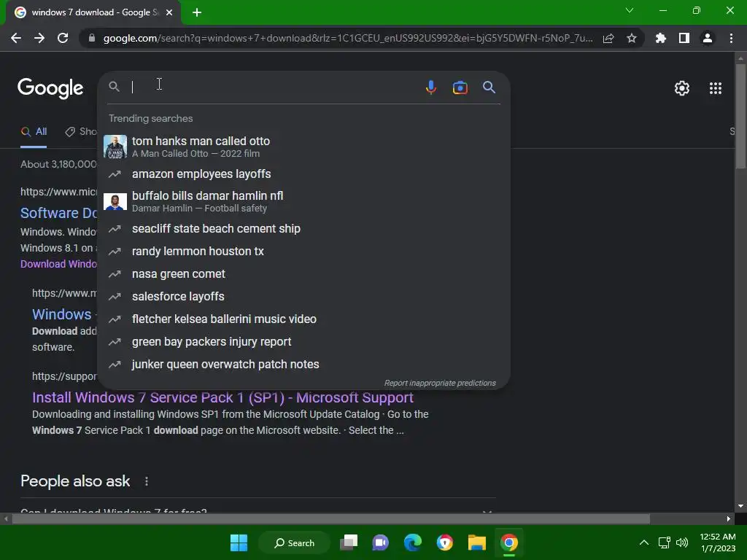Viewport: 747px width, 560px height.
Task: Select suggestion seacliff state beach cement ship
Action: pos(303,228)
